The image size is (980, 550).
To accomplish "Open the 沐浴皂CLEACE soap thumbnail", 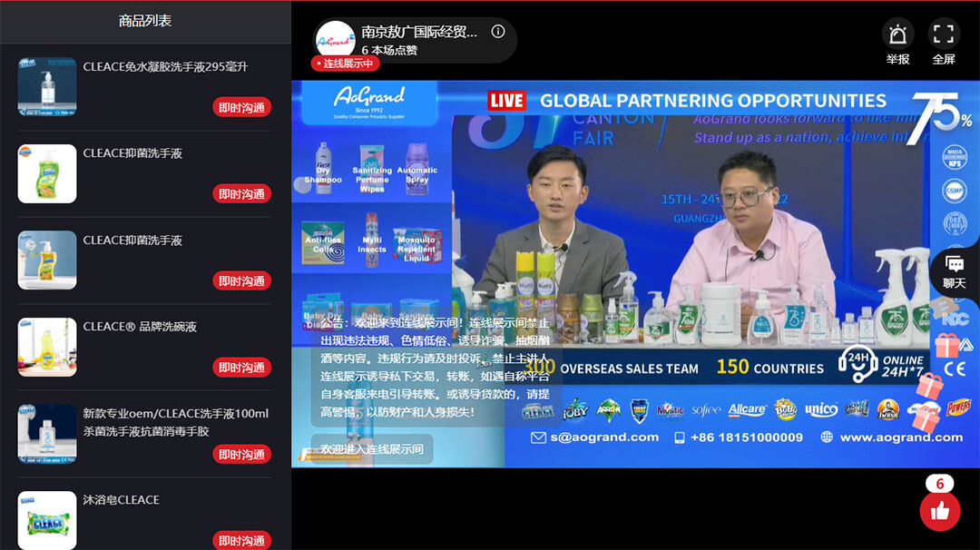I will pos(47,520).
